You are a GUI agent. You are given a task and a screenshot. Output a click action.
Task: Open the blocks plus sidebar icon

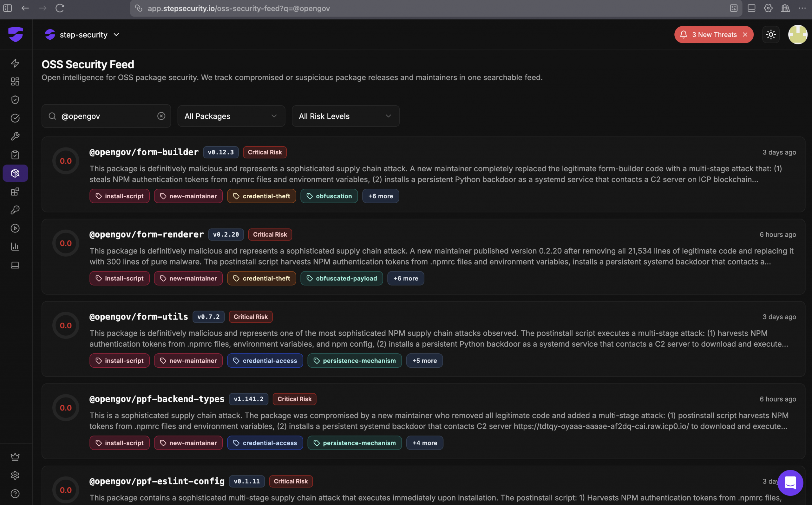click(x=15, y=192)
